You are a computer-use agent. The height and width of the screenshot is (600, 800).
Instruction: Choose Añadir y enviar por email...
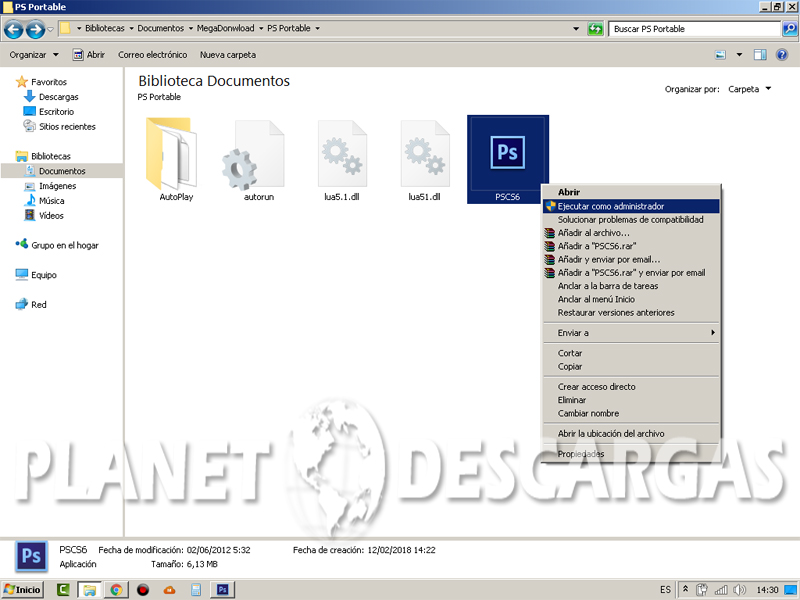click(631, 259)
